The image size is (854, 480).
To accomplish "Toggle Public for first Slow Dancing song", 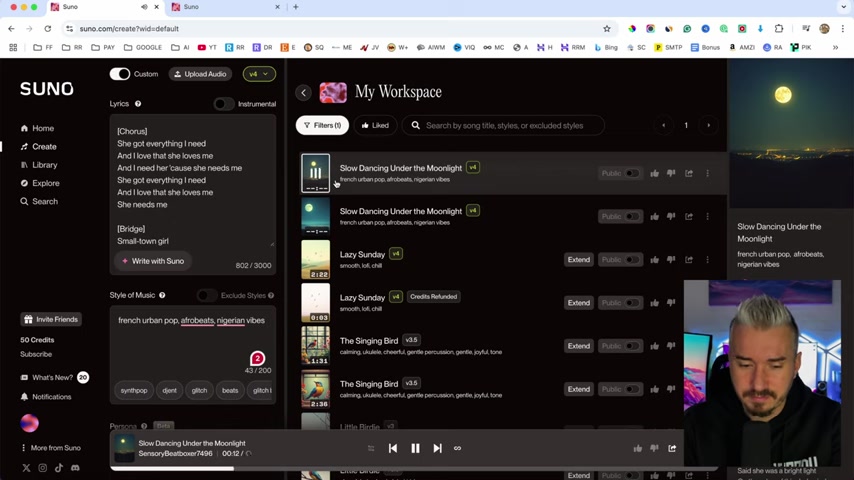I will point(632,173).
